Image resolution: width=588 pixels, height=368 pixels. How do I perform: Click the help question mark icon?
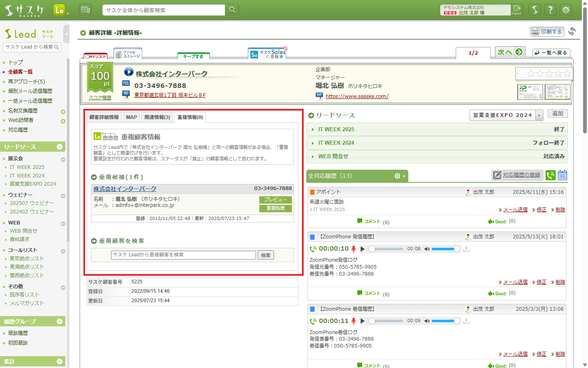click(x=550, y=10)
